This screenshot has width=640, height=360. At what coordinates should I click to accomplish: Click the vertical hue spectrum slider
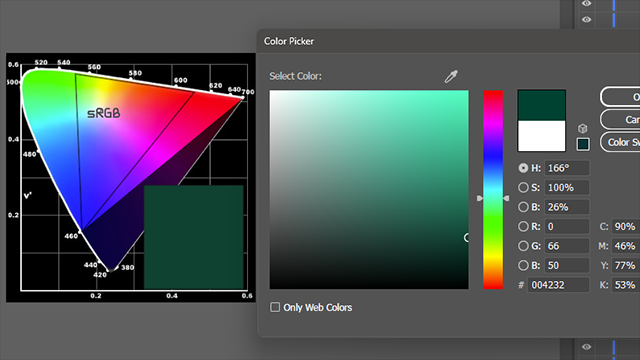tap(493, 190)
